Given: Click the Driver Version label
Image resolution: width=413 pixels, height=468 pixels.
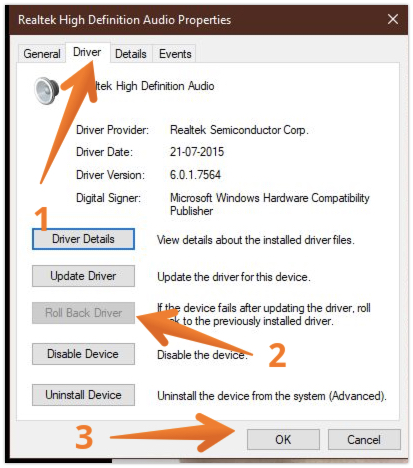Looking at the screenshot, I should 110,175.
